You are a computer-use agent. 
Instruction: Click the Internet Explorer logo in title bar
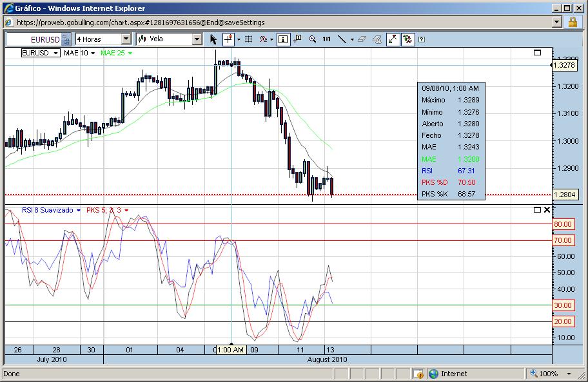pyautogui.click(x=8, y=8)
